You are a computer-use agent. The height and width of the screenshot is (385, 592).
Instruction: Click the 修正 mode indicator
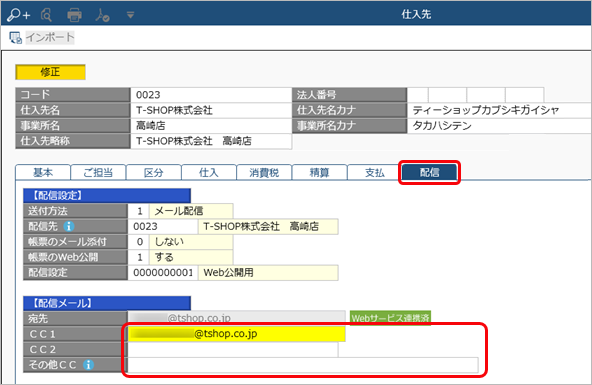50,72
